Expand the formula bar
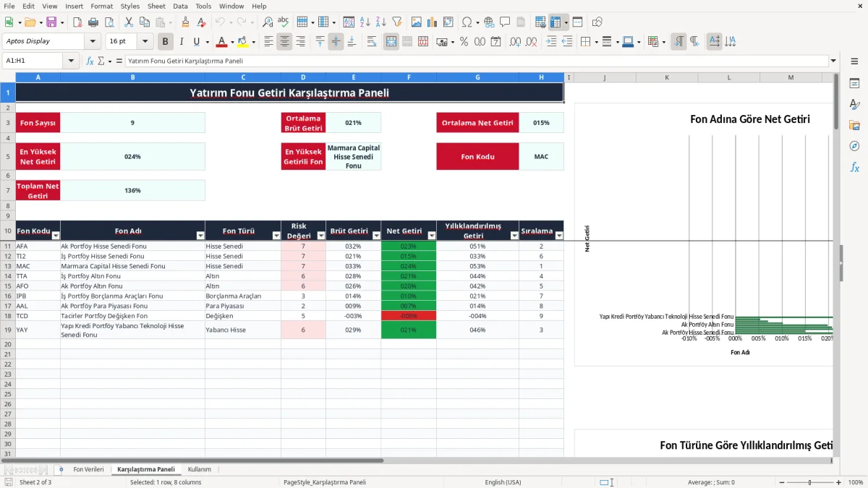The height and width of the screenshot is (488, 868). pyautogui.click(x=833, y=61)
